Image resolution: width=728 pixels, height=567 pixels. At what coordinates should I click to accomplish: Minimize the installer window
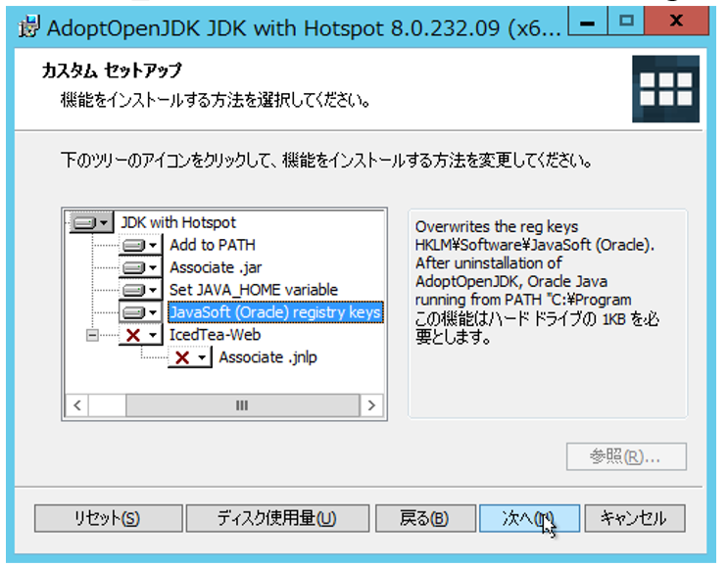[x=587, y=21]
